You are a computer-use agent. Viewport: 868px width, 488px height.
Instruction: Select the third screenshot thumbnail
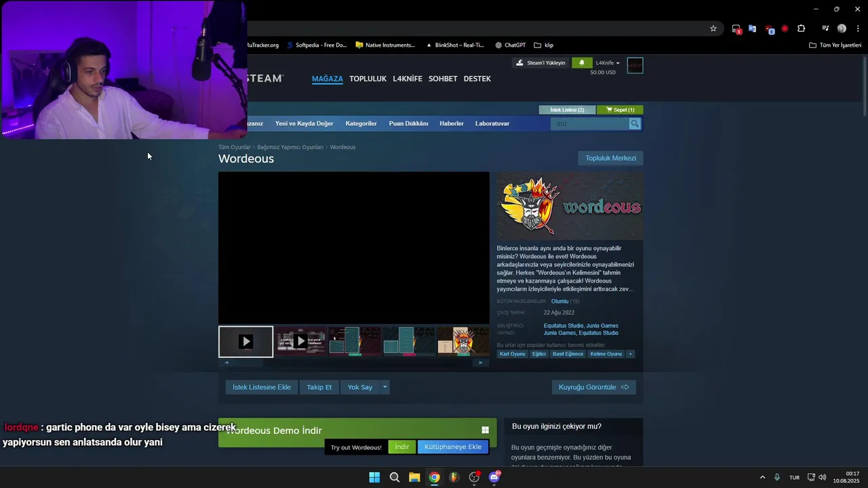pyautogui.click(x=355, y=341)
